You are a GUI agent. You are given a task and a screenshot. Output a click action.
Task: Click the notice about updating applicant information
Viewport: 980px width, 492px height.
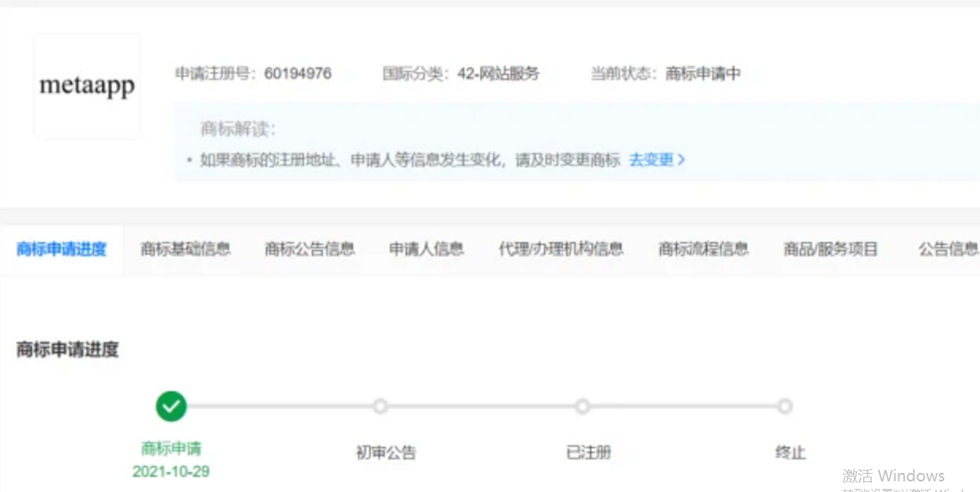[x=410, y=160]
